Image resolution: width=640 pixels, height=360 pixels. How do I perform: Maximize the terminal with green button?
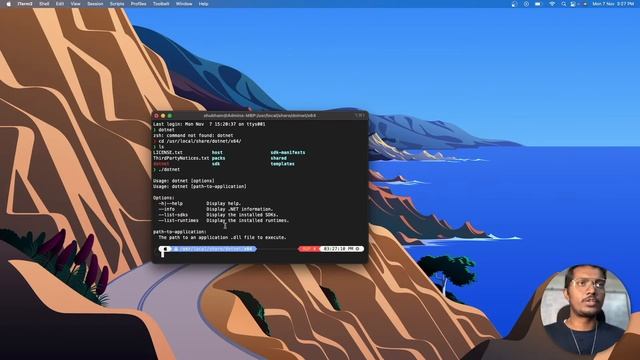point(170,116)
